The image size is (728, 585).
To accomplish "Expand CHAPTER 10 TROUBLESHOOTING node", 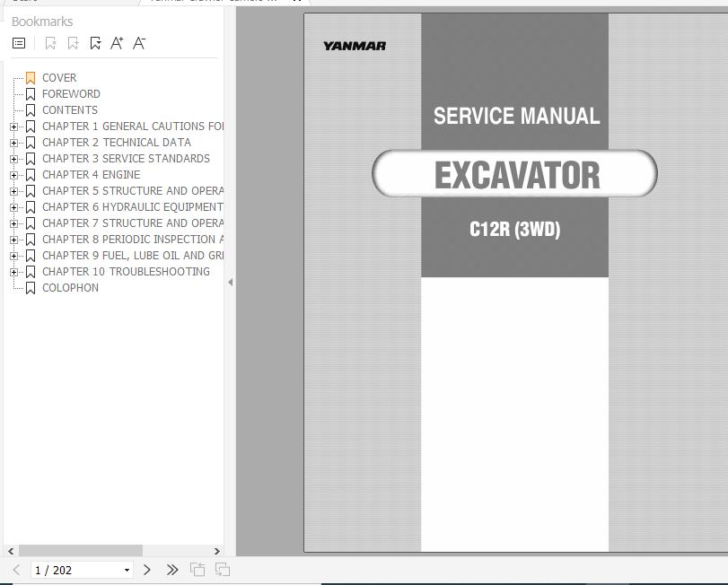I will (14, 273).
